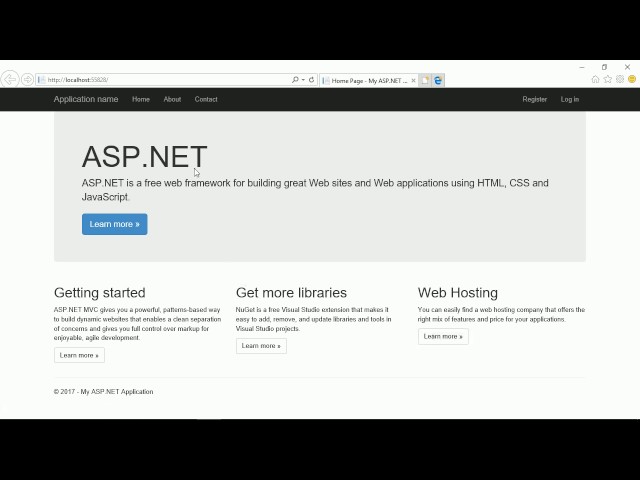
Task: Open a new tab button
Action: pyautogui.click(x=425, y=80)
